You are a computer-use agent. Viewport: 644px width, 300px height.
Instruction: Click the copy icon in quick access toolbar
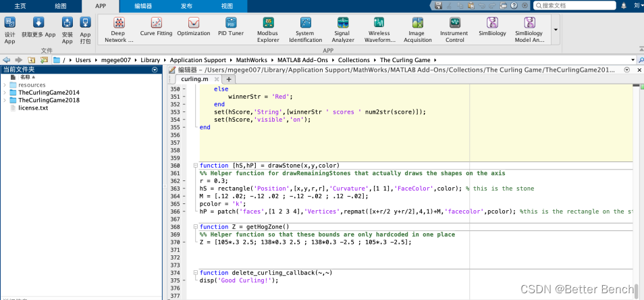click(460, 6)
